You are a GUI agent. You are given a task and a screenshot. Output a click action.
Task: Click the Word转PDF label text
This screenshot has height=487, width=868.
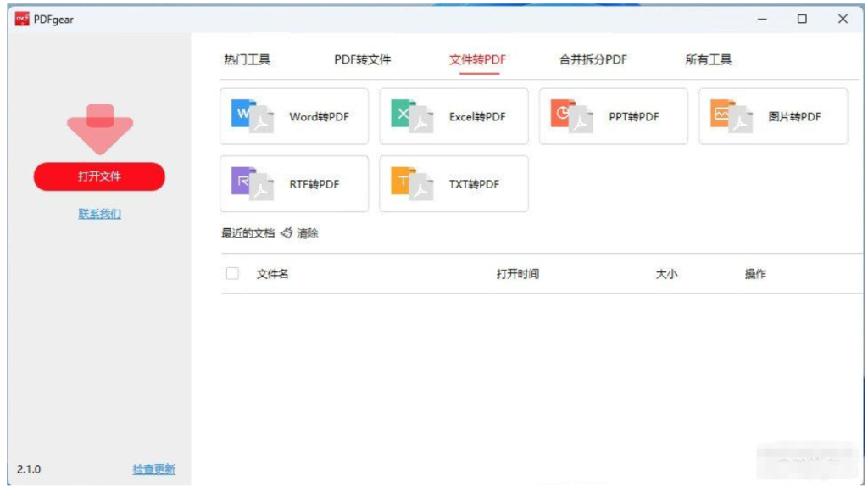pyautogui.click(x=320, y=117)
